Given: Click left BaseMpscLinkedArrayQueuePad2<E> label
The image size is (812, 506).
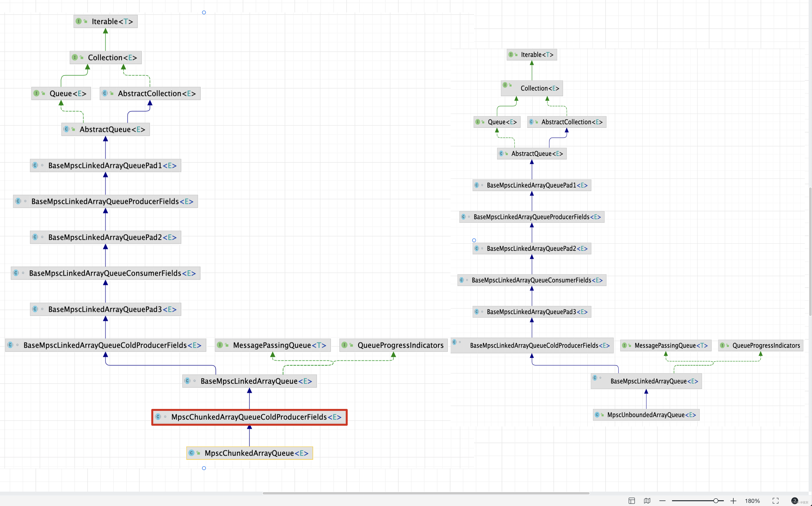Looking at the screenshot, I should (x=112, y=237).
